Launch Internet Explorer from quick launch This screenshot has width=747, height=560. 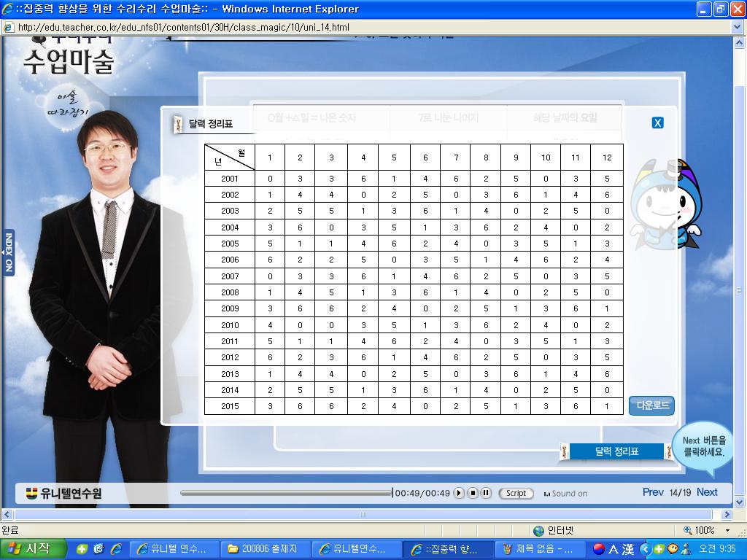[x=116, y=549]
